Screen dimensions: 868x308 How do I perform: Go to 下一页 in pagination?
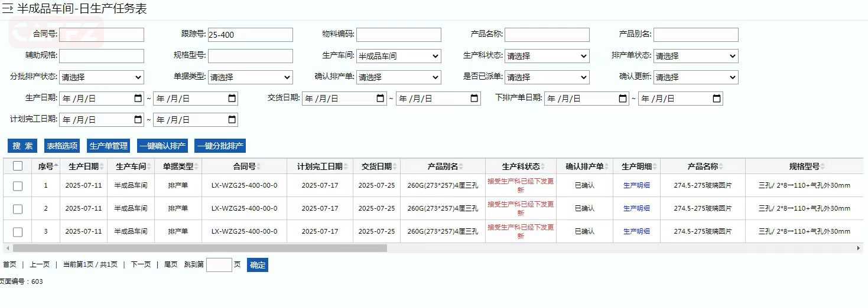pos(141,265)
